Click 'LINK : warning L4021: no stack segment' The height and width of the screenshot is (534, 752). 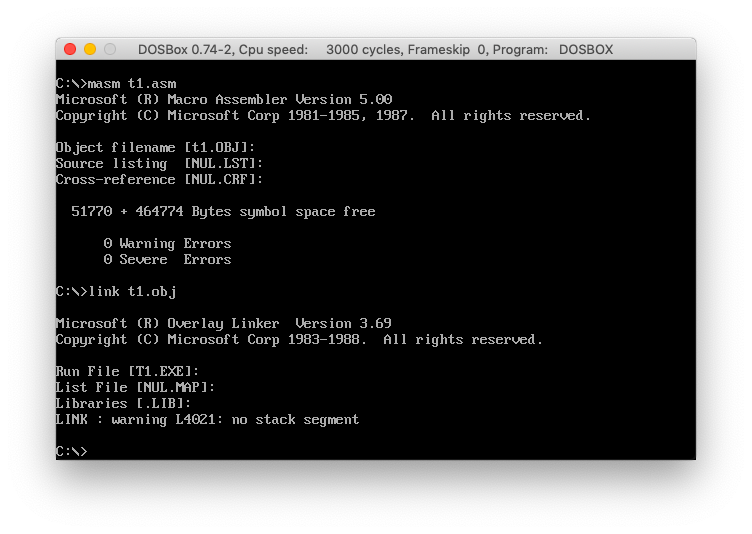pyautogui.click(x=207, y=420)
